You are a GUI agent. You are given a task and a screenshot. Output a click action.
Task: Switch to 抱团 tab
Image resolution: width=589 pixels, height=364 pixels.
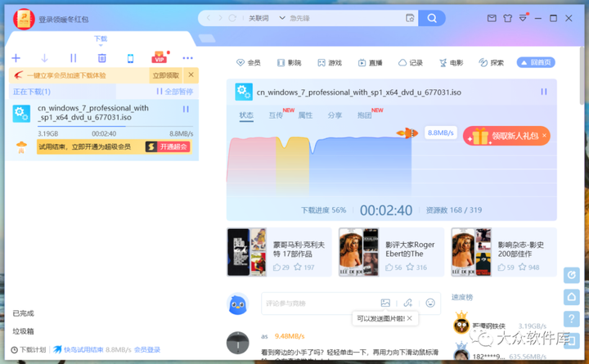(364, 115)
